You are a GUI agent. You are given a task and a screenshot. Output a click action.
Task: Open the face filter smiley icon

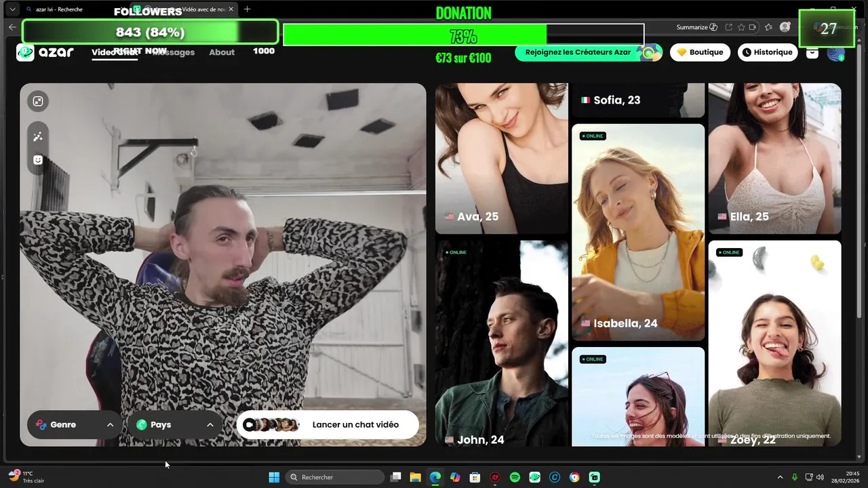(38, 160)
